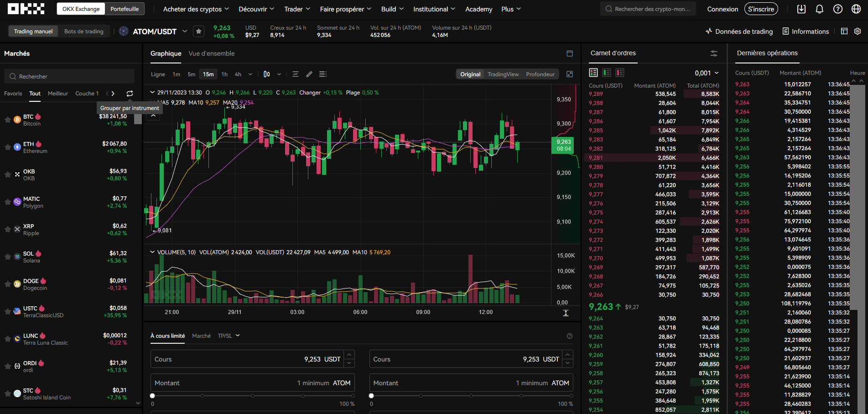Expand more timeframes dropdown after 4h
The height and width of the screenshot is (414, 868).
250,74
